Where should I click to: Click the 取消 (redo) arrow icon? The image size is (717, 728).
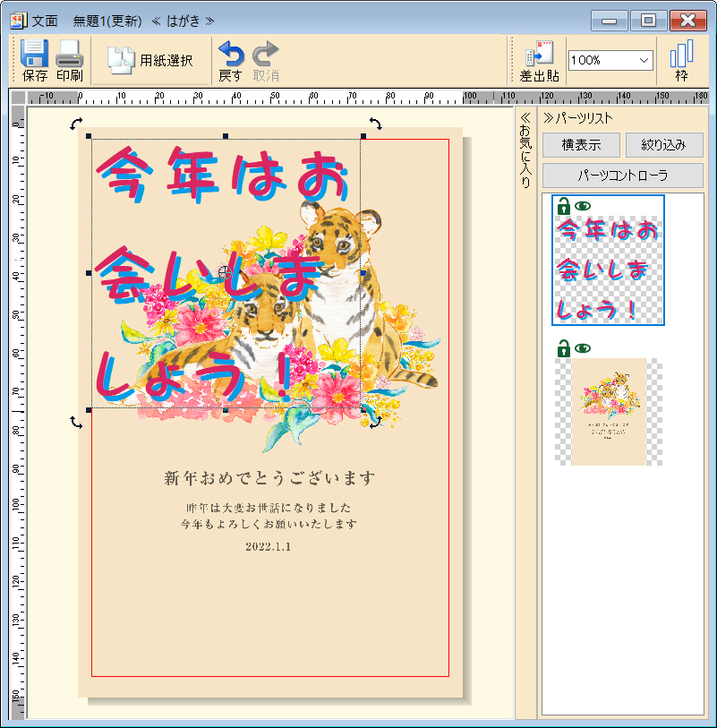point(265,54)
